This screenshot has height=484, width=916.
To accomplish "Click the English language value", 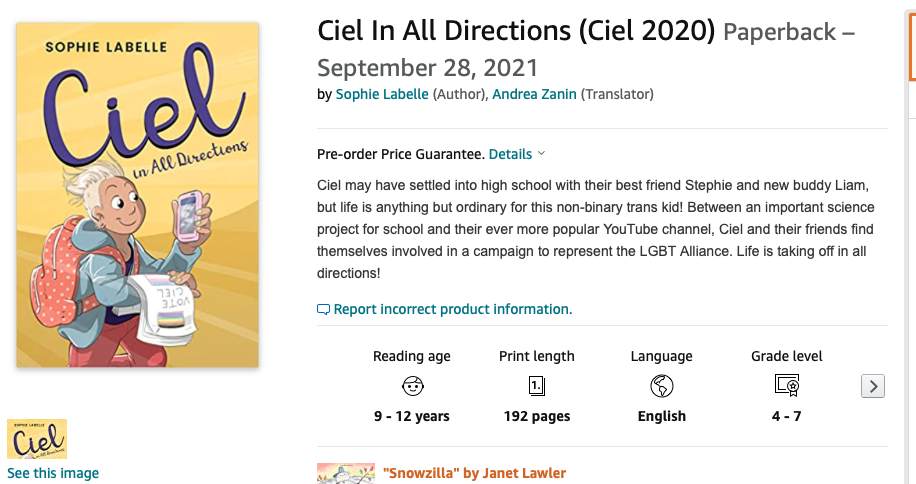I will (x=661, y=416).
